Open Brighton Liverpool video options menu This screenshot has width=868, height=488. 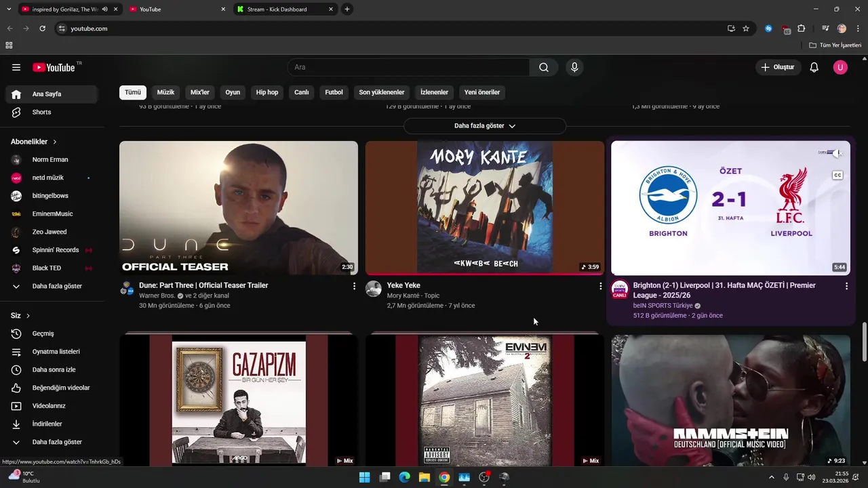click(846, 286)
